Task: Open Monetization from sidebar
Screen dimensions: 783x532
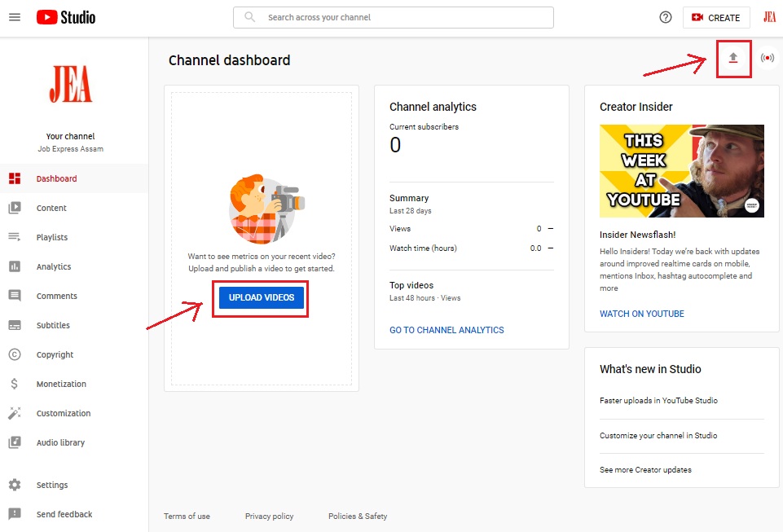Action: point(74,384)
